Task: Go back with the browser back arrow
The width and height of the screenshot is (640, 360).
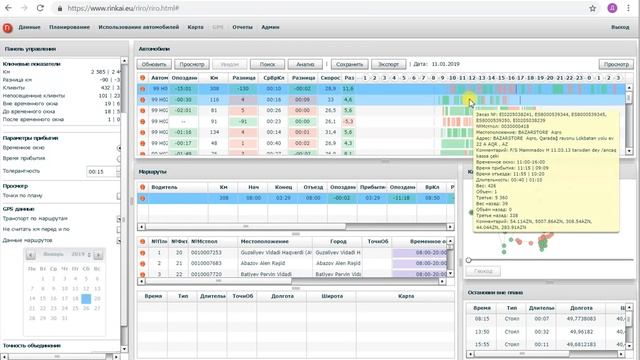Action: (8, 8)
